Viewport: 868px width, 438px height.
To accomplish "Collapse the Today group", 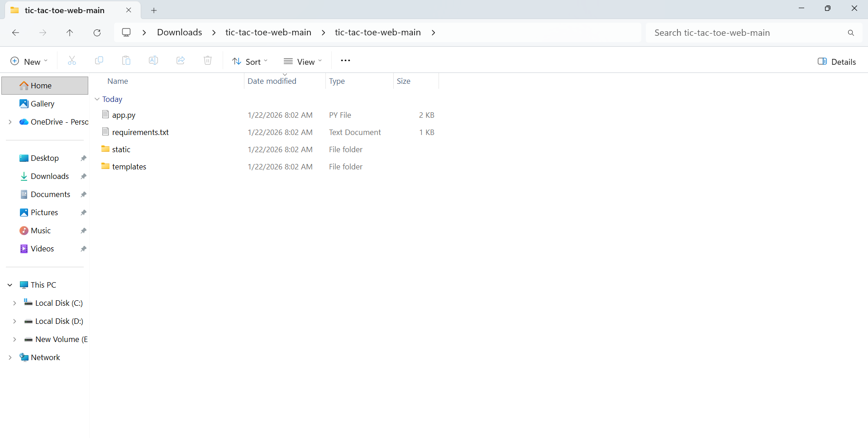I will (x=97, y=99).
